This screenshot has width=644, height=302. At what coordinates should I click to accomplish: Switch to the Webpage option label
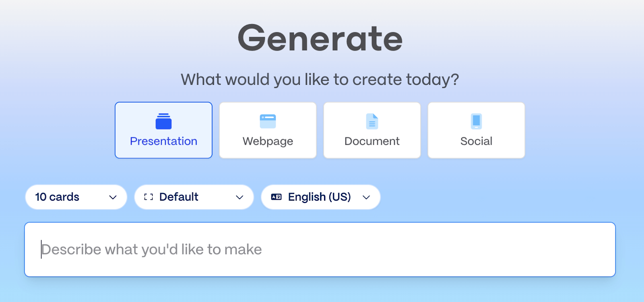268,141
